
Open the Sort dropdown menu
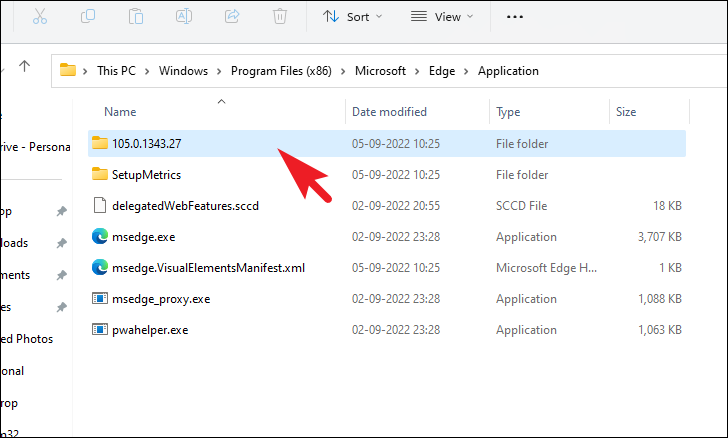click(352, 17)
